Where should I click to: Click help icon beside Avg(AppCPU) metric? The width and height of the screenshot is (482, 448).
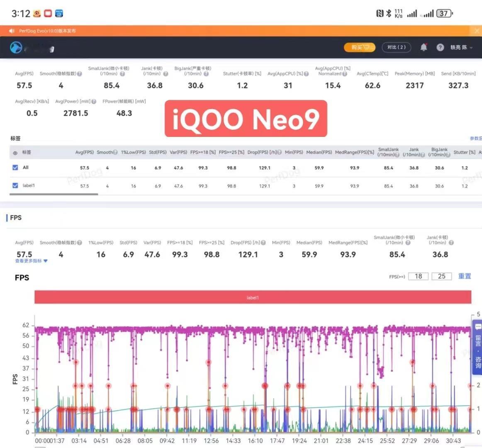[x=306, y=74]
